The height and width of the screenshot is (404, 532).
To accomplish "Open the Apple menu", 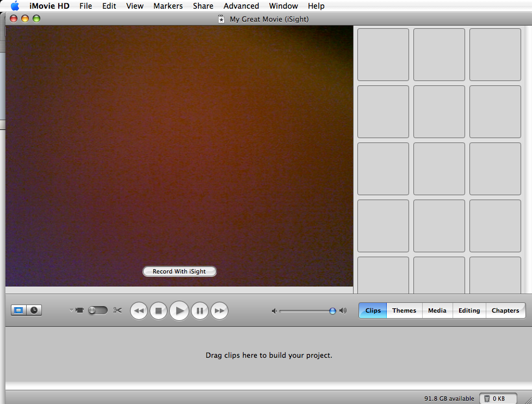I will coord(15,6).
